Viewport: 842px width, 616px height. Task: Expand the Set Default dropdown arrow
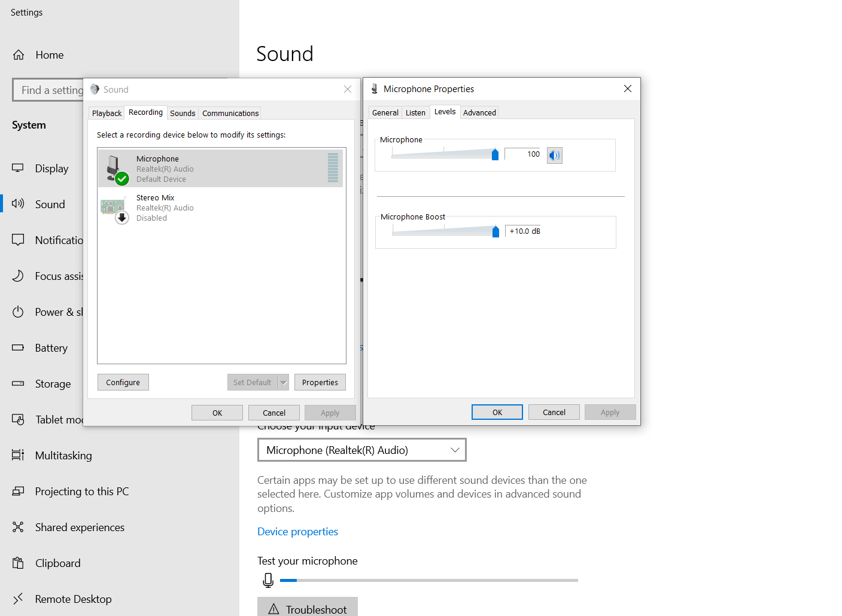pos(284,383)
